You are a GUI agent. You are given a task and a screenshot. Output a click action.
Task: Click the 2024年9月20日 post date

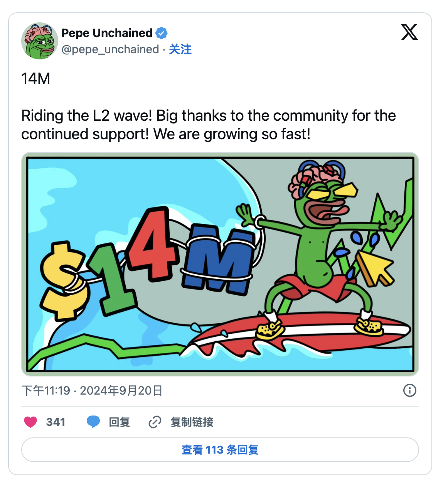tap(121, 391)
